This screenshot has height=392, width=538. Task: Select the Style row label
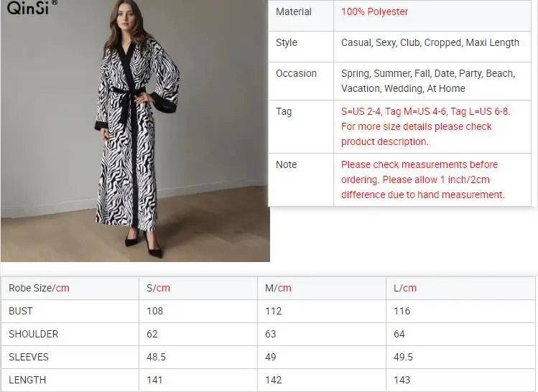[287, 42]
